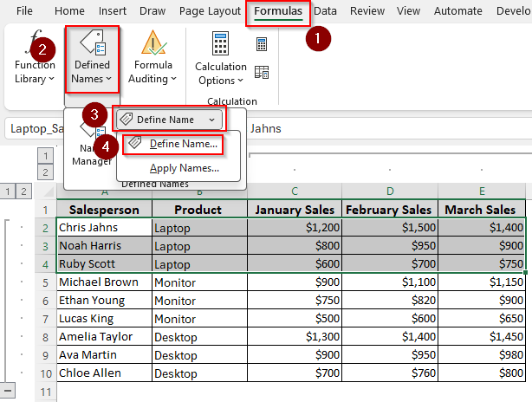Open the Review ribbon tab
The width and height of the screenshot is (532, 402).
tap(367, 11)
